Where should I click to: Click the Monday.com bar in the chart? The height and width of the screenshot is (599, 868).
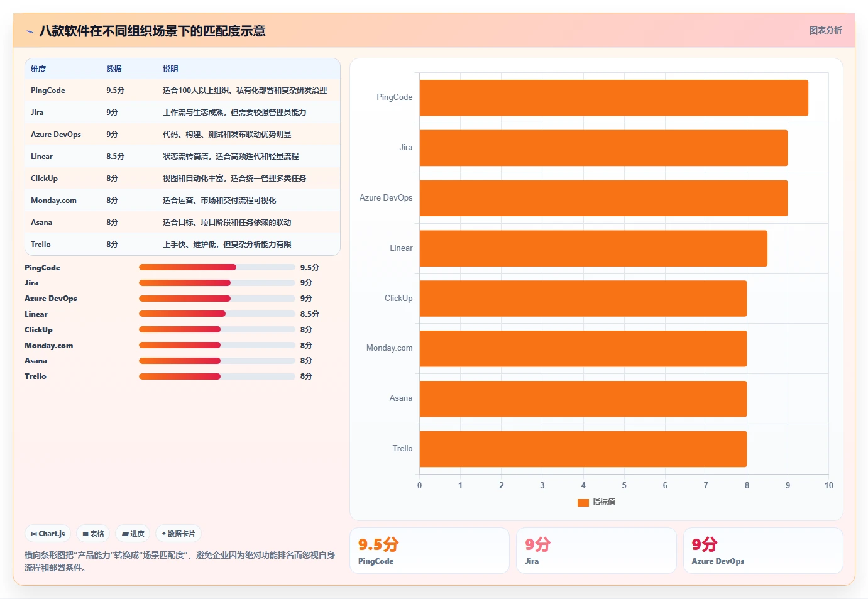click(x=583, y=348)
